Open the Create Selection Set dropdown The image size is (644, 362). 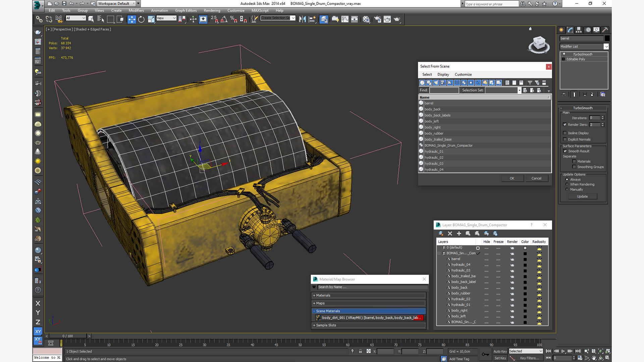point(278,18)
